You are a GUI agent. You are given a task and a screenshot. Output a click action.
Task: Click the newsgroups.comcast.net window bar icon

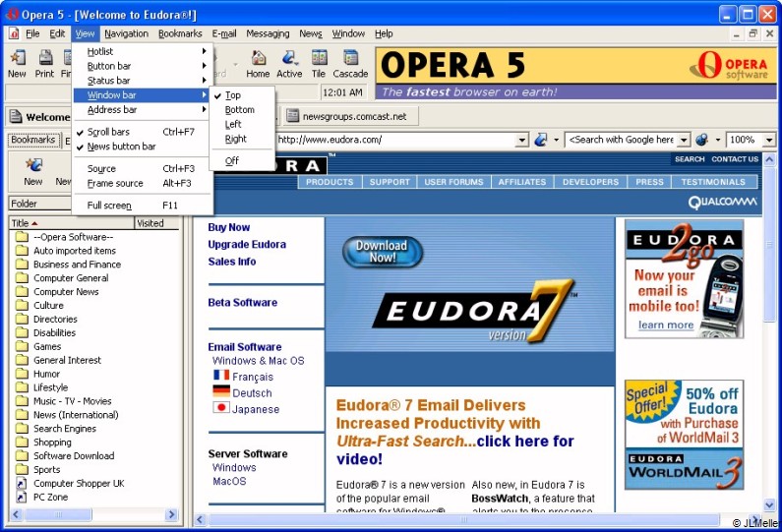click(293, 116)
